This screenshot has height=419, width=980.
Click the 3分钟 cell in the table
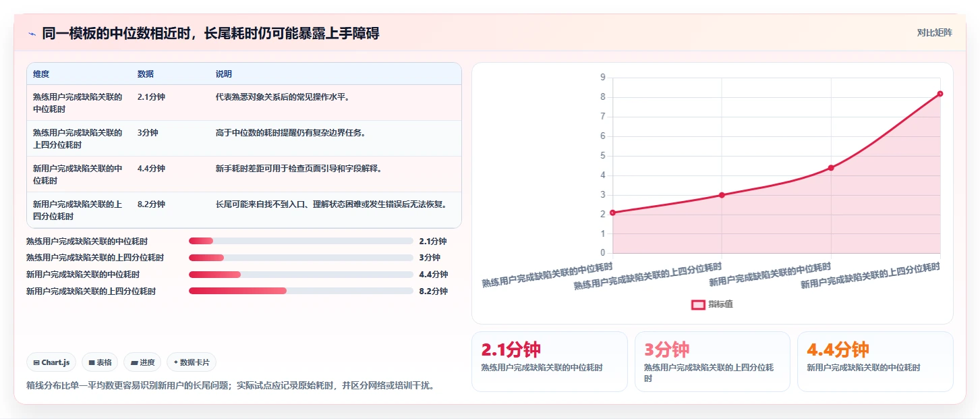[148, 133]
